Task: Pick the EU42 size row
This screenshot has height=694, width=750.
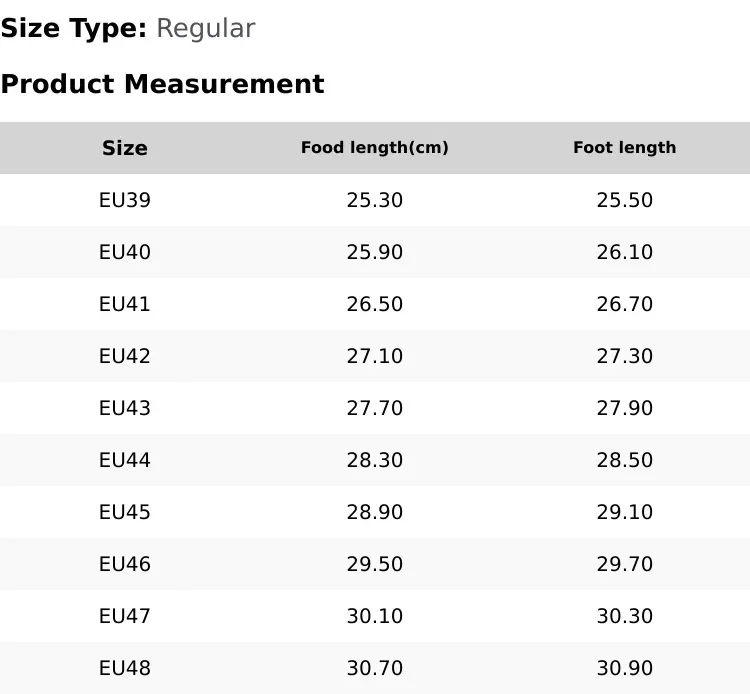Action: tap(125, 356)
